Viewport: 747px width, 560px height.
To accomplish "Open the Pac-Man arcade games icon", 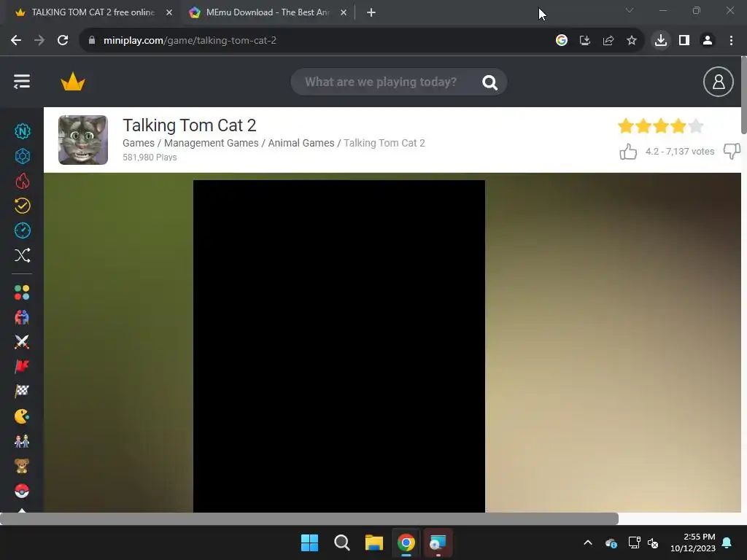I will 22,416.
